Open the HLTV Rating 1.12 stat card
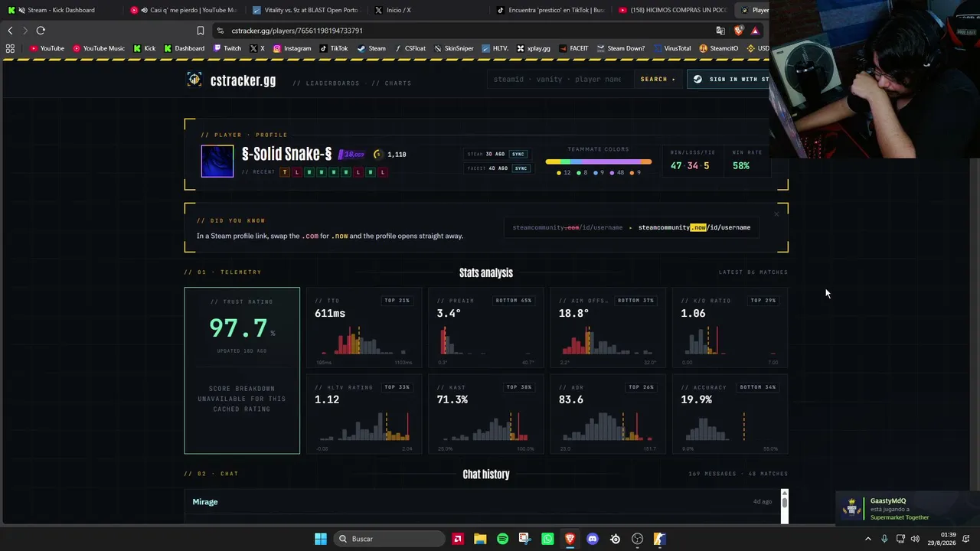The image size is (980, 551). coord(364,414)
